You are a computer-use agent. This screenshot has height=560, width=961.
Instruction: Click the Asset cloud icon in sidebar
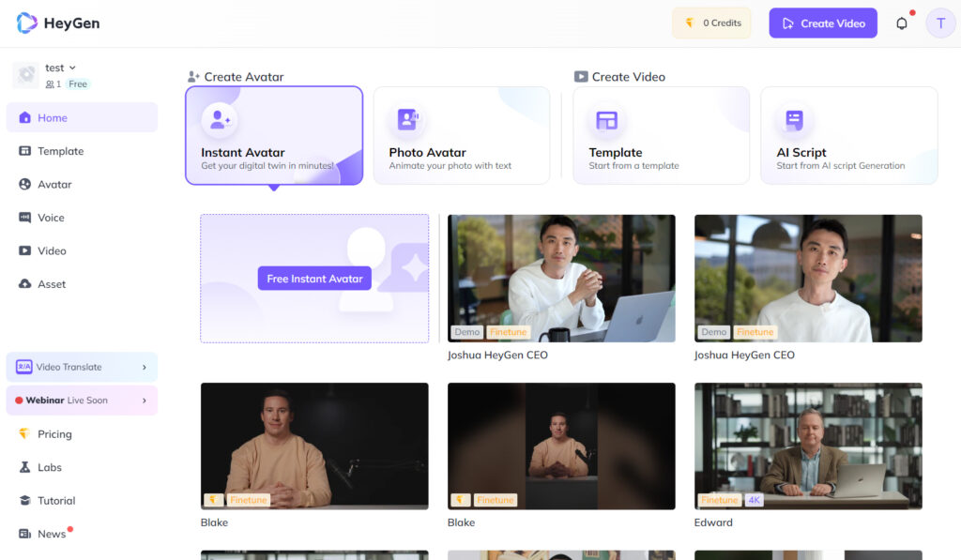(25, 284)
